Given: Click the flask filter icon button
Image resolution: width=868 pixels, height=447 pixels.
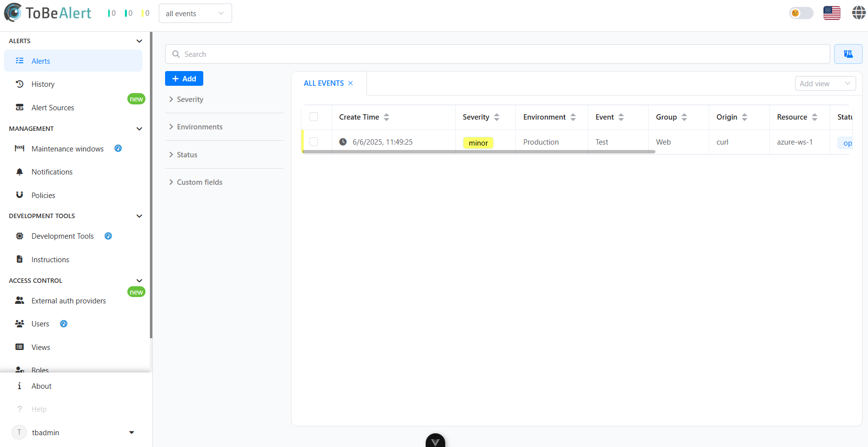Looking at the screenshot, I should [x=848, y=54].
